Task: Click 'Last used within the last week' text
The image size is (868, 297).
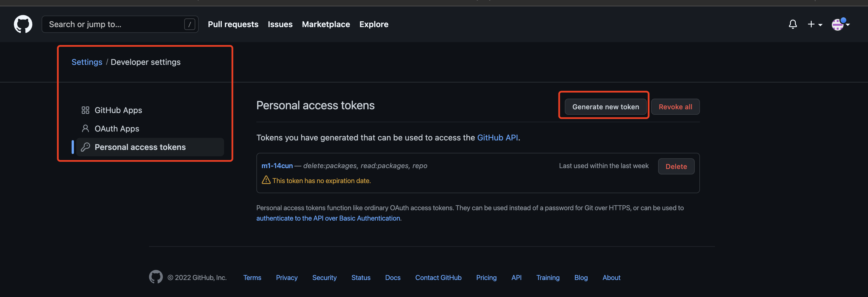Action: [x=603, y=166]
